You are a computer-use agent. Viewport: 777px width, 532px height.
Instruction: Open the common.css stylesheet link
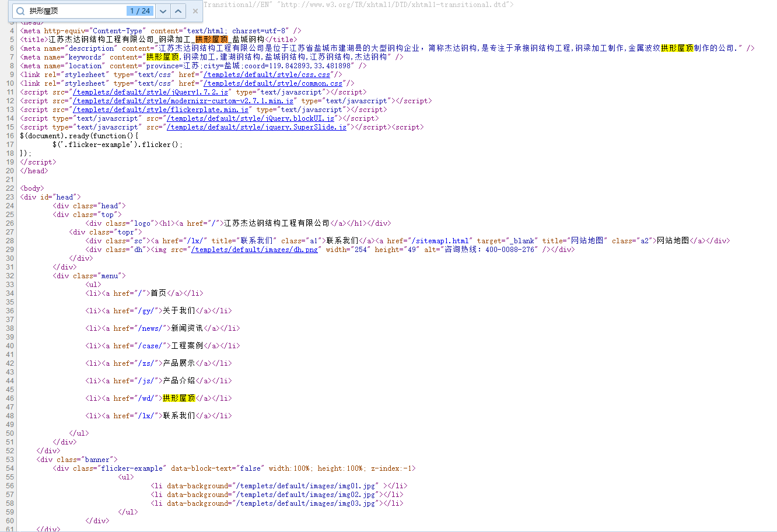(273, 83)
